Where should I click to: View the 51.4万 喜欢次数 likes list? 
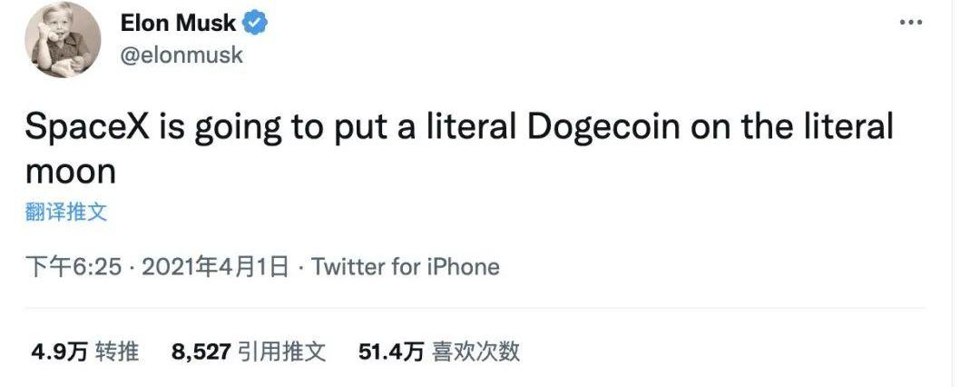pyautogui.click(x=439, y=352)
